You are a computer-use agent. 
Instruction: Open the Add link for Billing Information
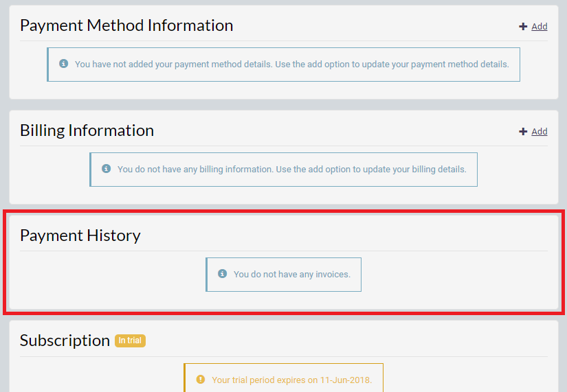coord(539,132)
